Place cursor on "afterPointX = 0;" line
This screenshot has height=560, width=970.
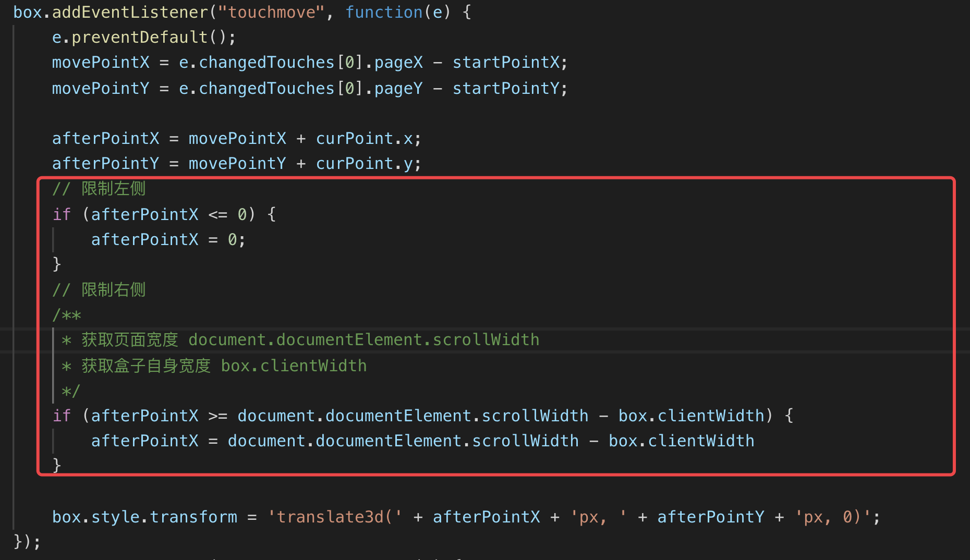click(168, 240)
